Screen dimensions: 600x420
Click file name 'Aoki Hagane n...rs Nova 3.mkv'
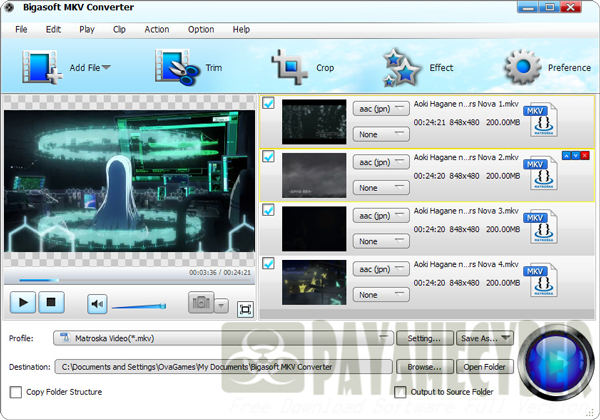coord(466,211)
